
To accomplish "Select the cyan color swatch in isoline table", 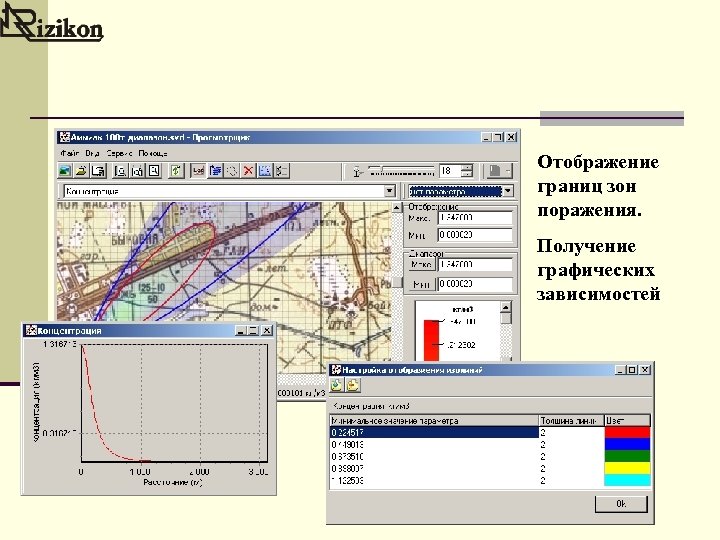I will (x=627, y=480).
